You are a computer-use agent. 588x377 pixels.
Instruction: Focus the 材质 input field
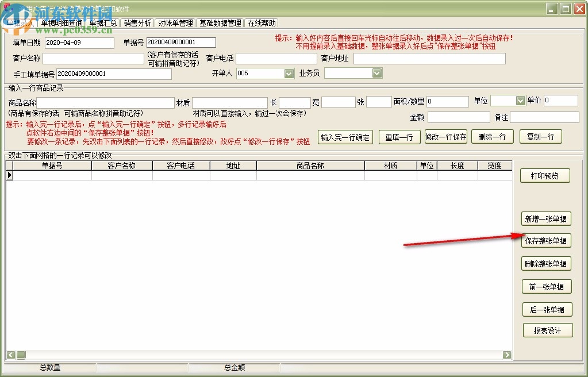(x=229, y=103)
